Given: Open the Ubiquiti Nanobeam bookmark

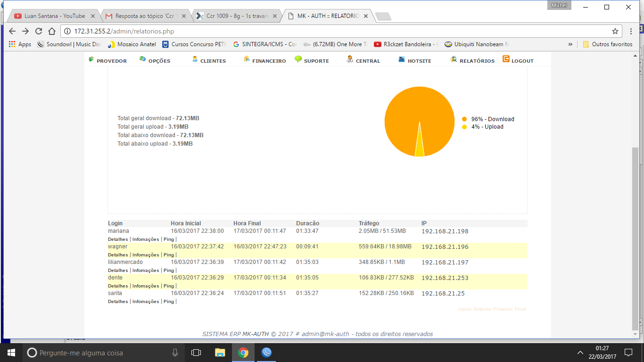Looking at the screenshot, I should (x=477, y=44).
